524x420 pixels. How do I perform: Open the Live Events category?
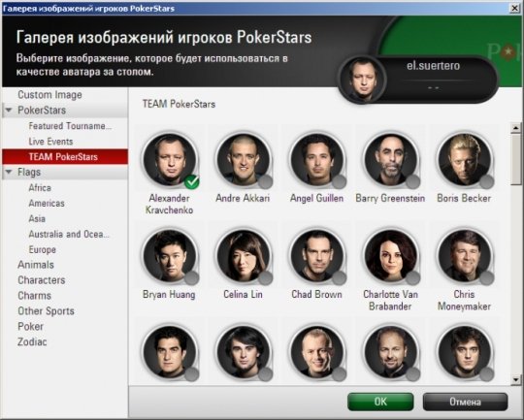[x=50, y=142]
